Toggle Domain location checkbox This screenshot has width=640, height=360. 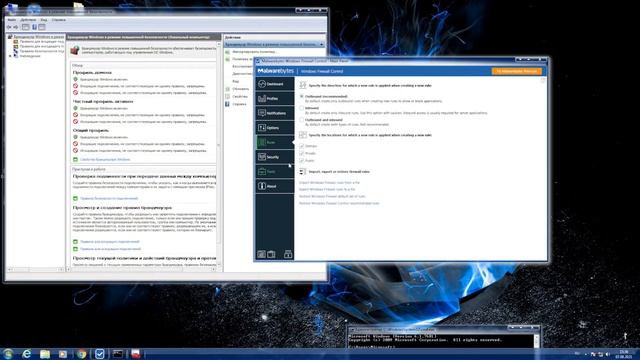coord(302,146)
